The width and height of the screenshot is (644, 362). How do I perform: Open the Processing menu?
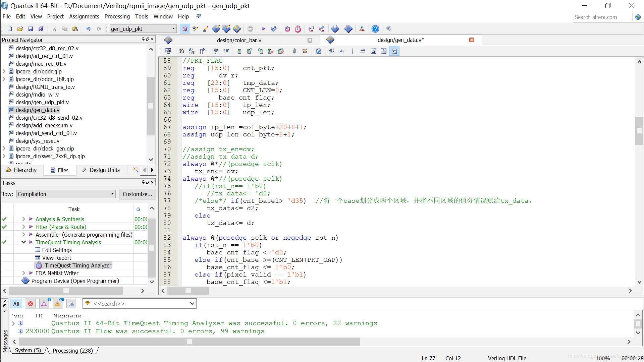pyautogui.click(x=117, y=16)
